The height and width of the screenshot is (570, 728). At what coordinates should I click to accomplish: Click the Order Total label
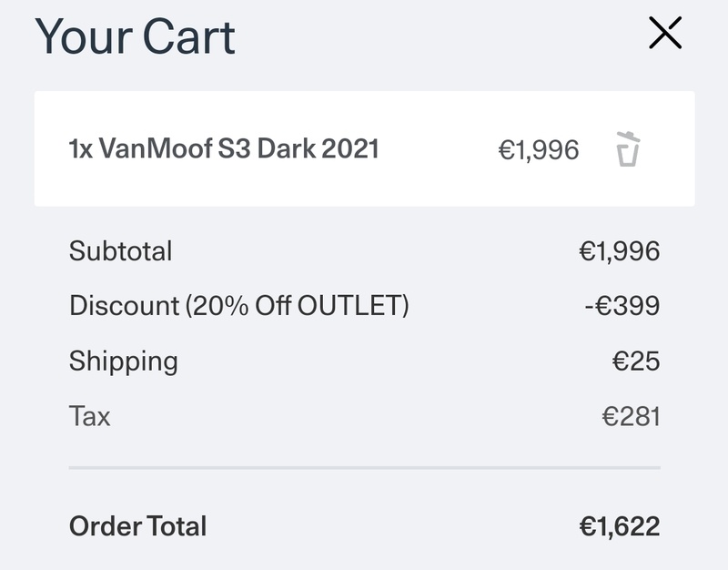[138, 526]
